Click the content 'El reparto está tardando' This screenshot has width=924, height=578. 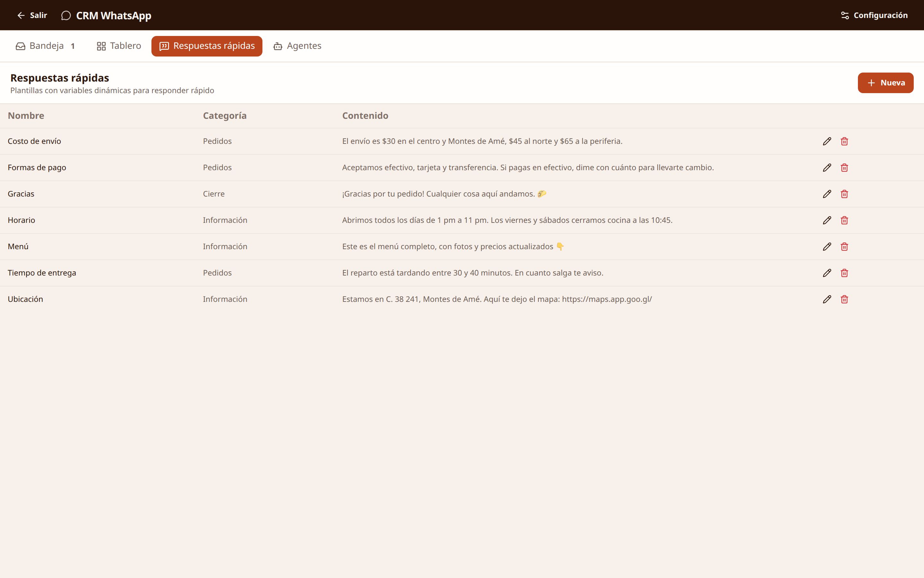473,273
